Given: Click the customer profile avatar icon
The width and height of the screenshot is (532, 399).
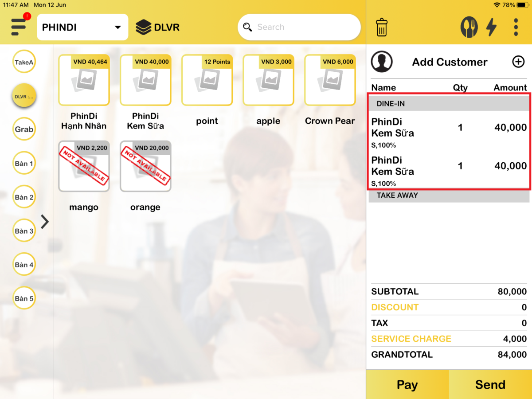Looking at the screenshot, I should [382, 62].
